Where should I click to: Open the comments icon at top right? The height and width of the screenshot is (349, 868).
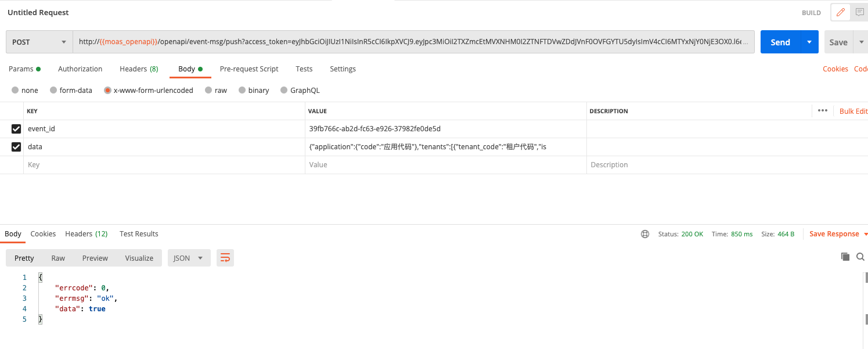point(859,12)
